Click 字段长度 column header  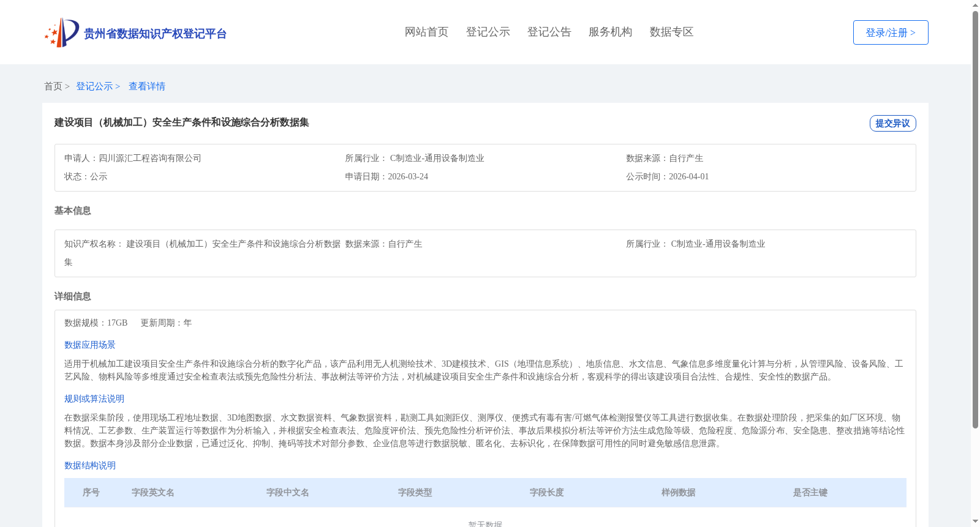[547, 492]
